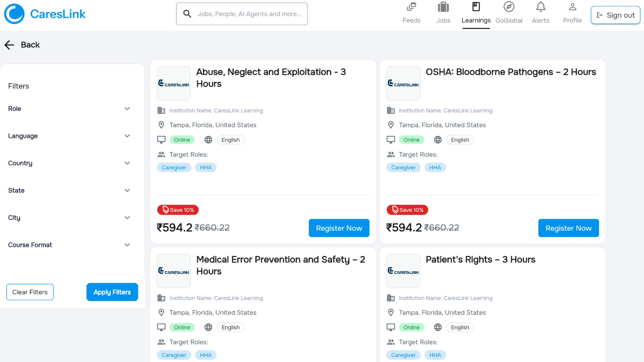
Task: Open the Alerts bell icon
Action: click(540, 7)
